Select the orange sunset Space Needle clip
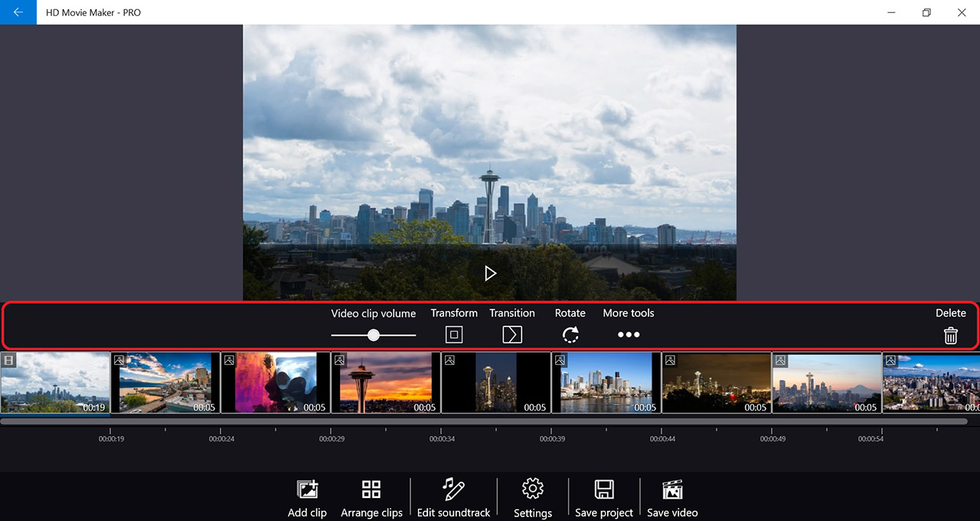 [x=386, y=383]
